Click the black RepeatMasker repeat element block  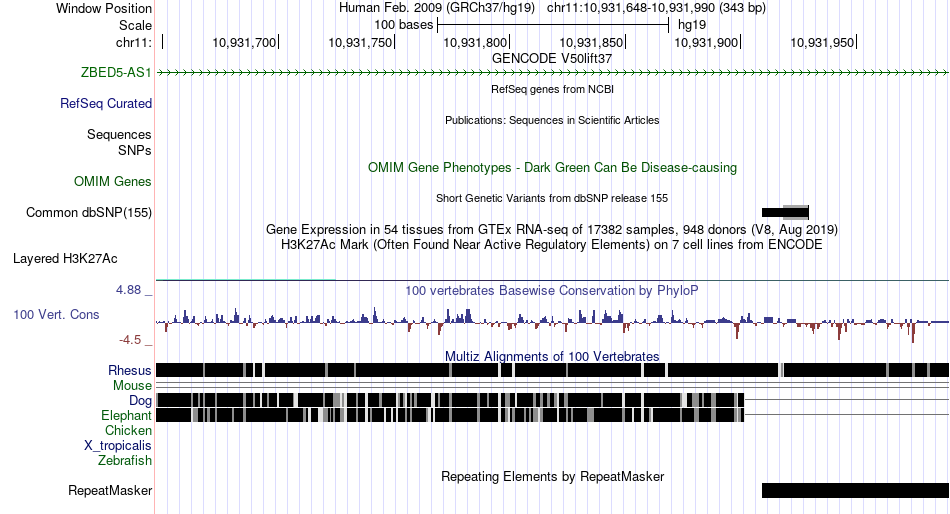click(x=855, y=490)
